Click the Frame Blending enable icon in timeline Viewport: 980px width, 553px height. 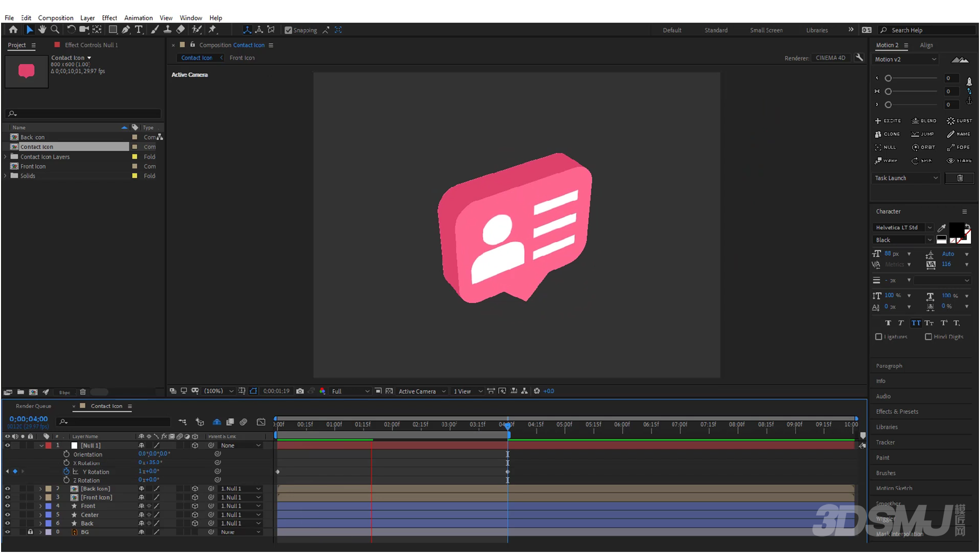(x=230, y=423)
